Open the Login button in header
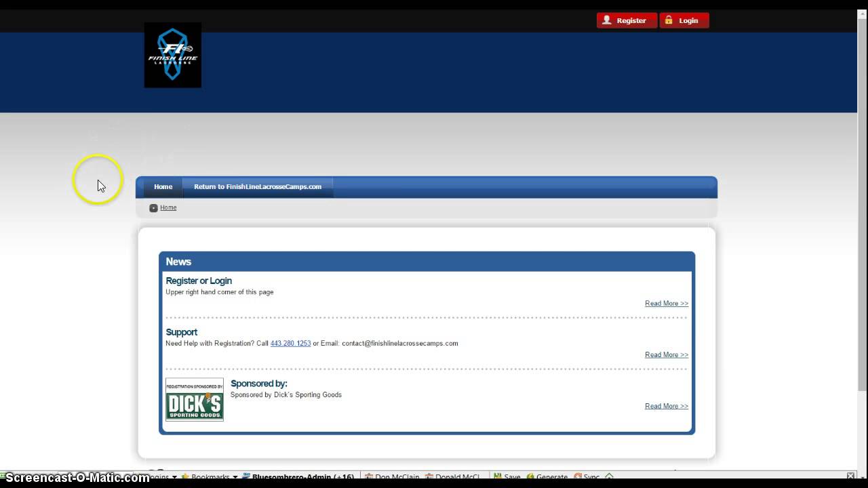Screen dimensions: 868x488 (684, 20)
